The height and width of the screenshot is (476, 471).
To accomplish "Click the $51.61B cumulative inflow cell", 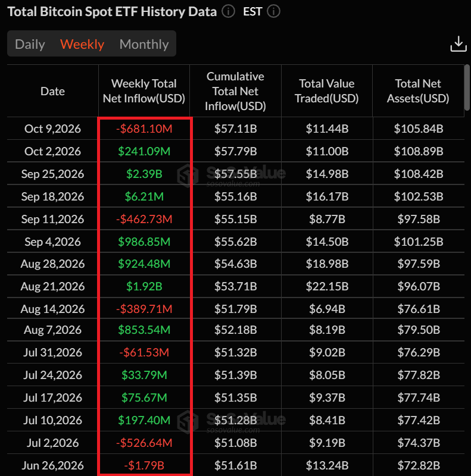I will (x=236, y=465).
